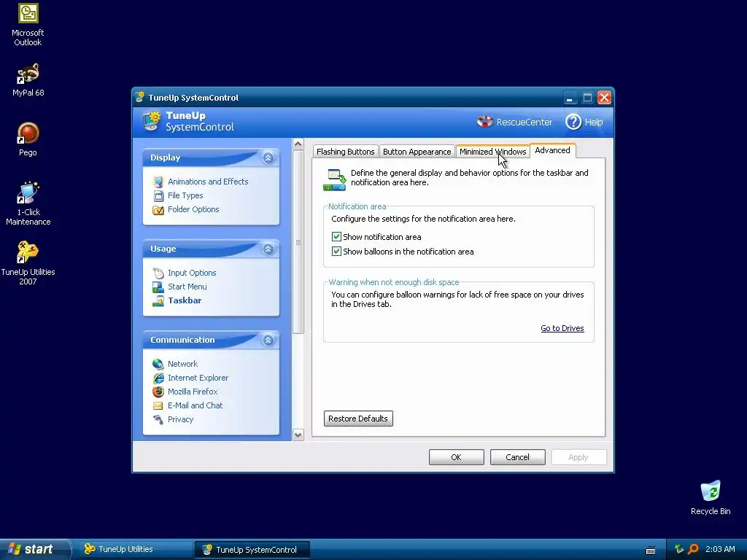
Task: Click the sidebar scrollbar thumb
Action: pyautogui.click(x=298, y=242)
